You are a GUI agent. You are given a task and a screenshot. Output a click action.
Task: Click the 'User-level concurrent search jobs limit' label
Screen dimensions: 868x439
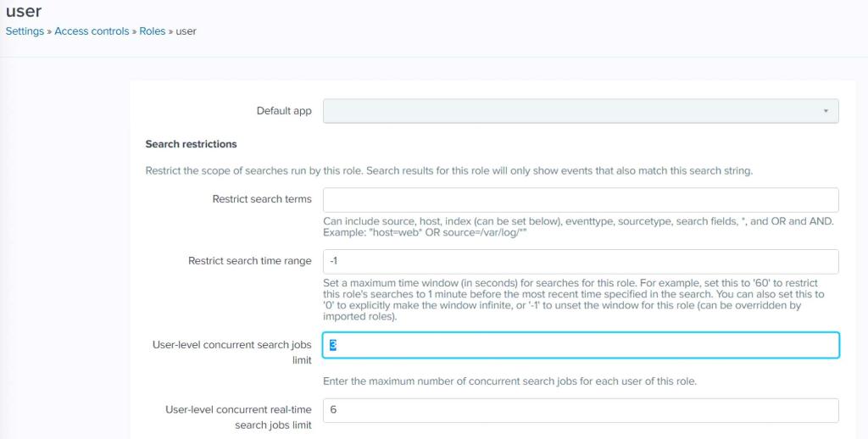tap(232, 352)
